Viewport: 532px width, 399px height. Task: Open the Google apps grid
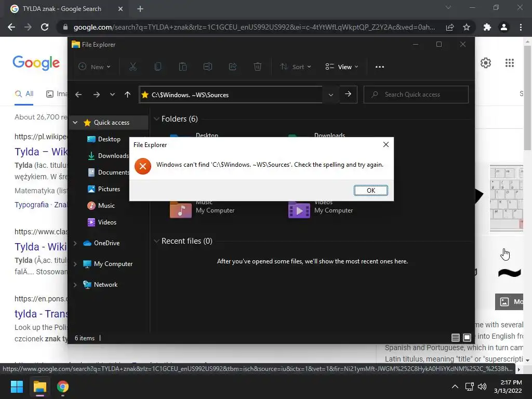pos(509,63)
